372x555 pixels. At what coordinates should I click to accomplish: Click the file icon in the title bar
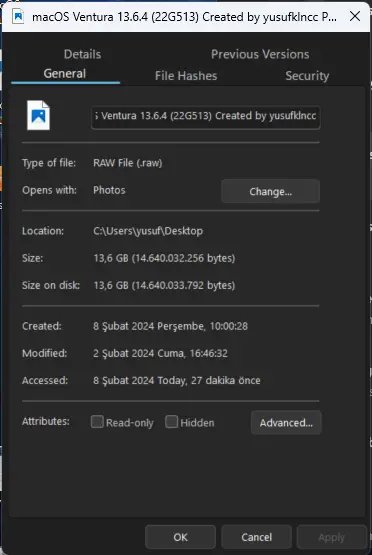pos(18,17)
